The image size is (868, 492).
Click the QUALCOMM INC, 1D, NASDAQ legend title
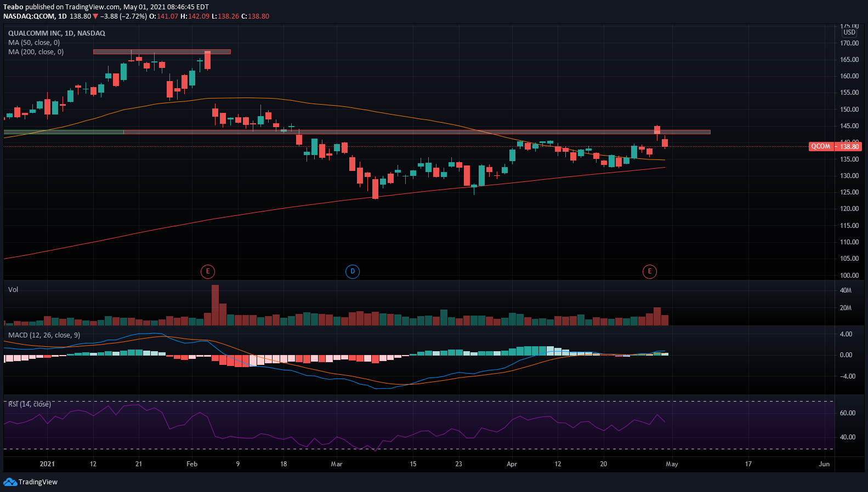[56, 33]
